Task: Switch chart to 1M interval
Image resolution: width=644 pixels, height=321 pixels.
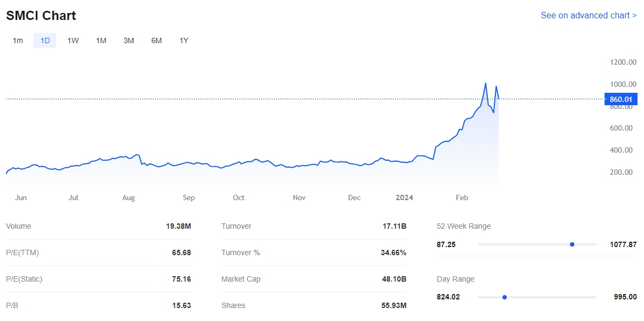Action: tap(101, 40)
